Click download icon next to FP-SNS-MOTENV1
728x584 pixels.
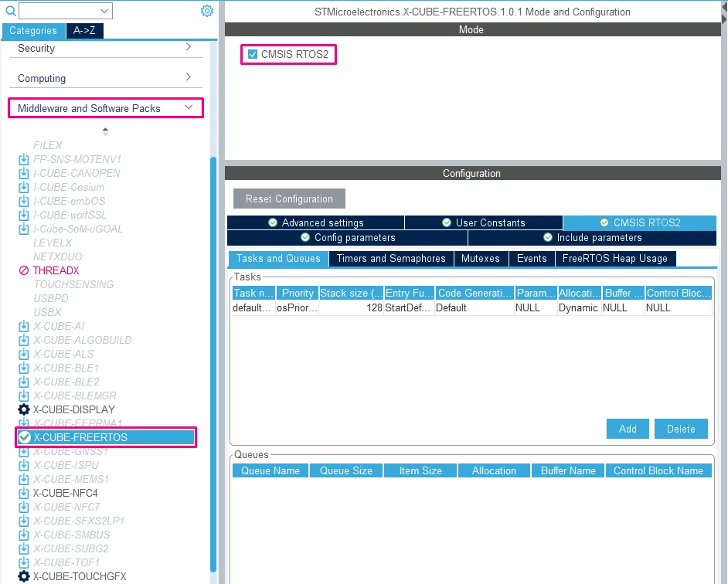click(x=24, y=160)
